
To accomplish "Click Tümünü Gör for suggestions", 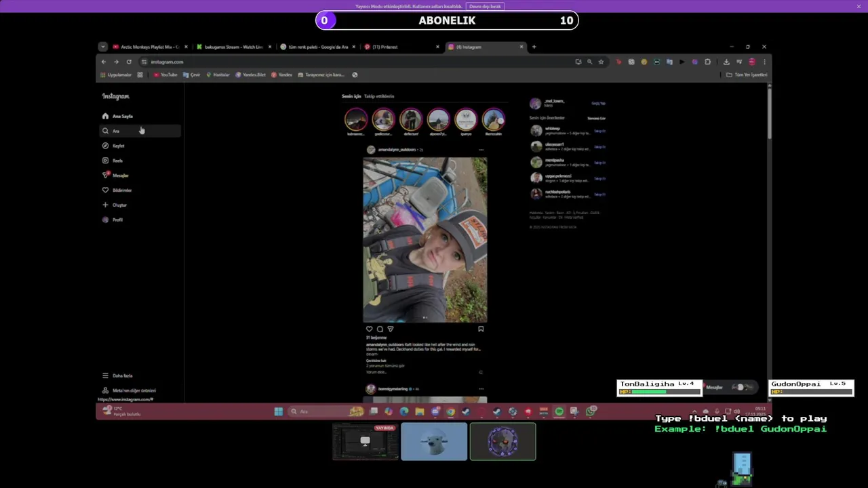I will coord(597,118).
